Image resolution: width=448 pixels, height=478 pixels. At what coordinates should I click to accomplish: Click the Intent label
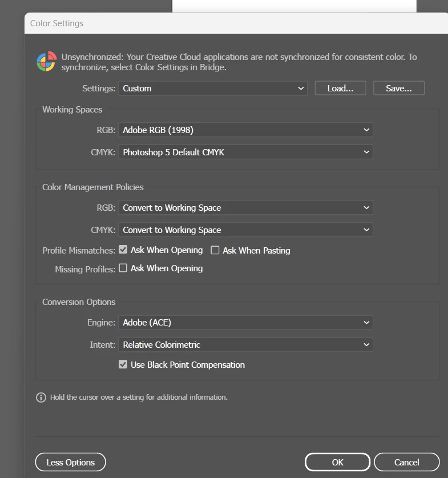pyautogui.click(x=103, y=345)
